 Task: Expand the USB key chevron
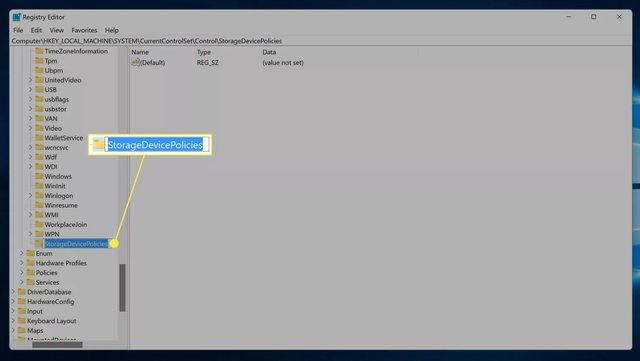coord(31,89)
